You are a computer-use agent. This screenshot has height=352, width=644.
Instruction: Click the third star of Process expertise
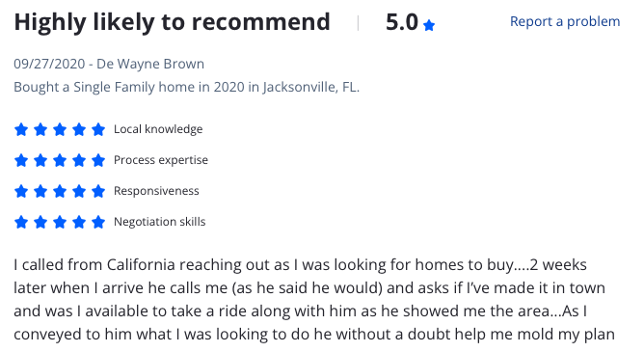point(60,160)
